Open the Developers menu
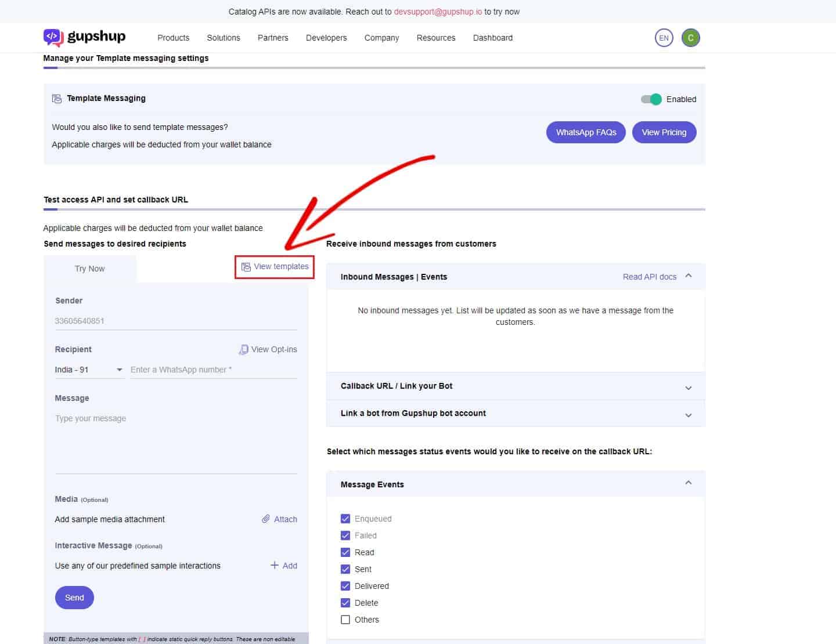Viewport: 836px width, 644px height. click(326, 38)
